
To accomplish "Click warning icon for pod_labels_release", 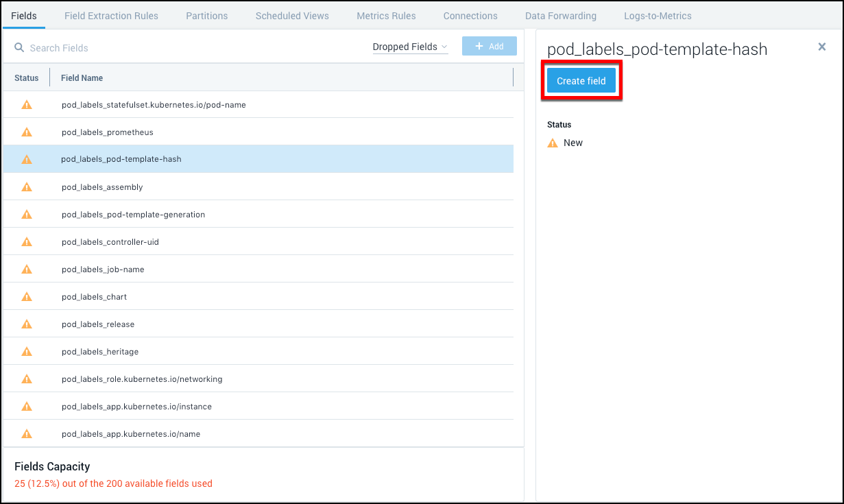I will [27, 324].
